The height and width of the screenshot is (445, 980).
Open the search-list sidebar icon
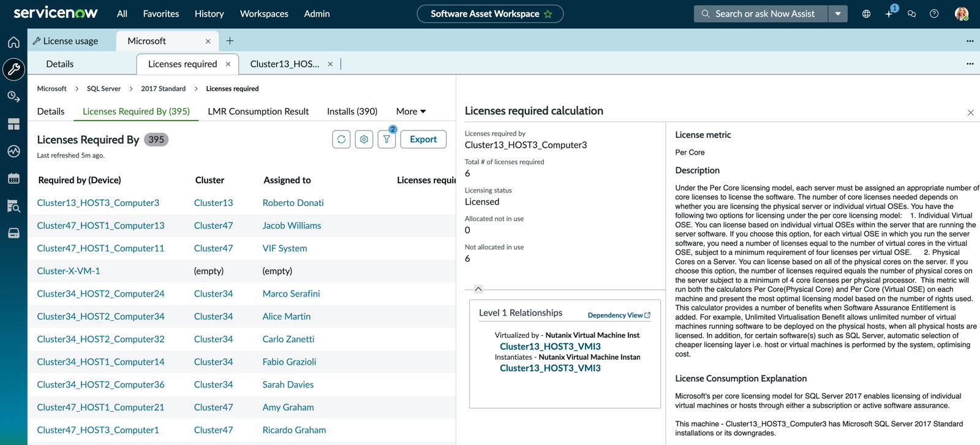coord(13,206)
